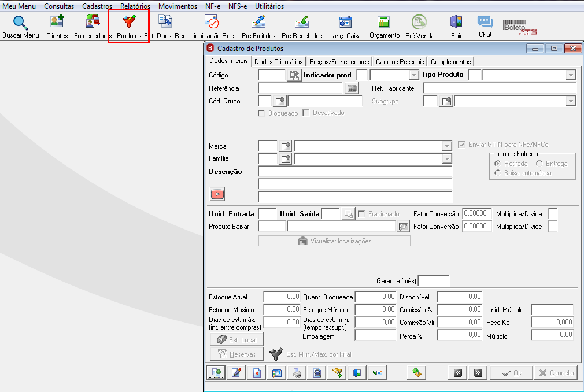Open the Movimentos menu
The height and width of the screenshot is (392, 584).
pyautogui.click(x=178, y=6)
